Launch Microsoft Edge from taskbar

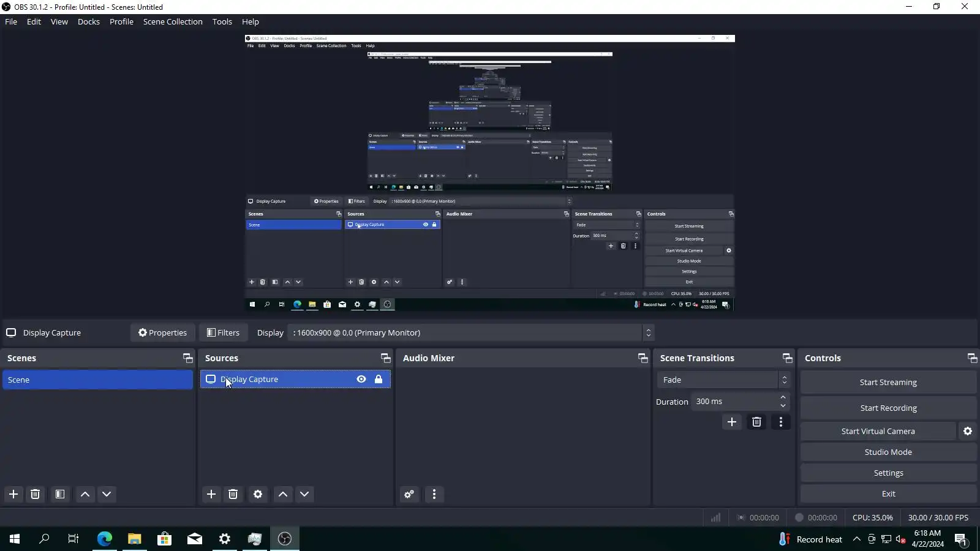[x=105, y=539]
